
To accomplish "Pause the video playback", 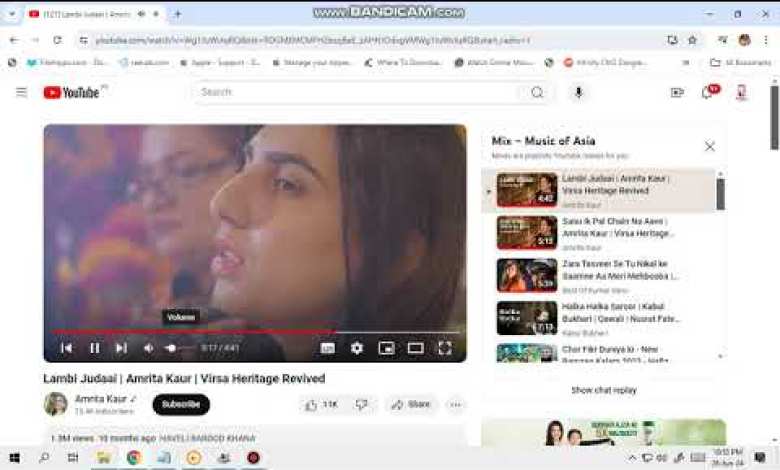I will pos(94,348).
